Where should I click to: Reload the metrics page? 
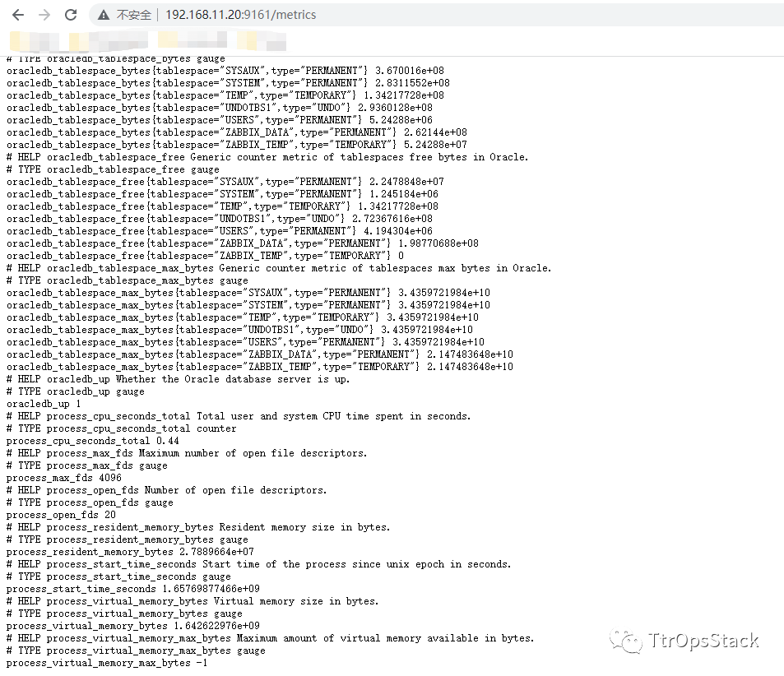coord(71,15)
